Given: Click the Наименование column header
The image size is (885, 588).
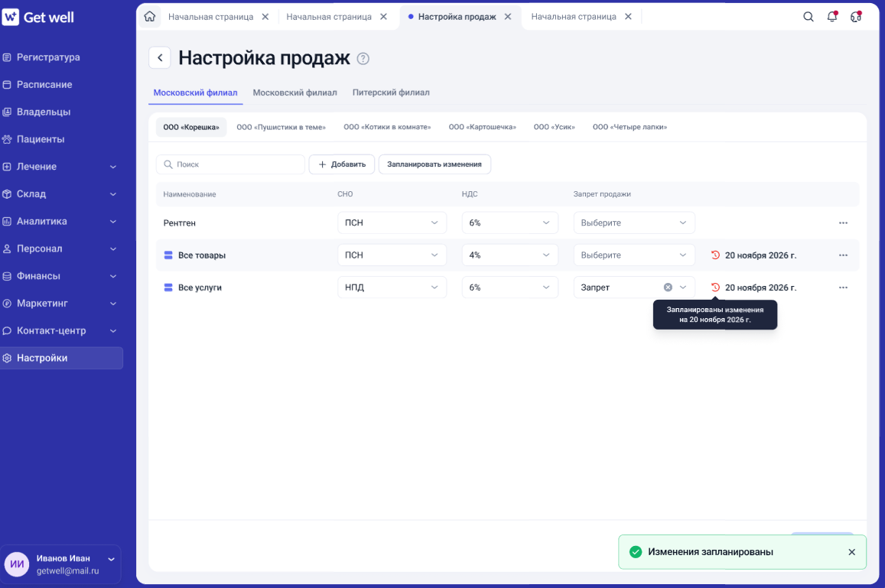Looking at the screenshot, I should tap(190, 194).
